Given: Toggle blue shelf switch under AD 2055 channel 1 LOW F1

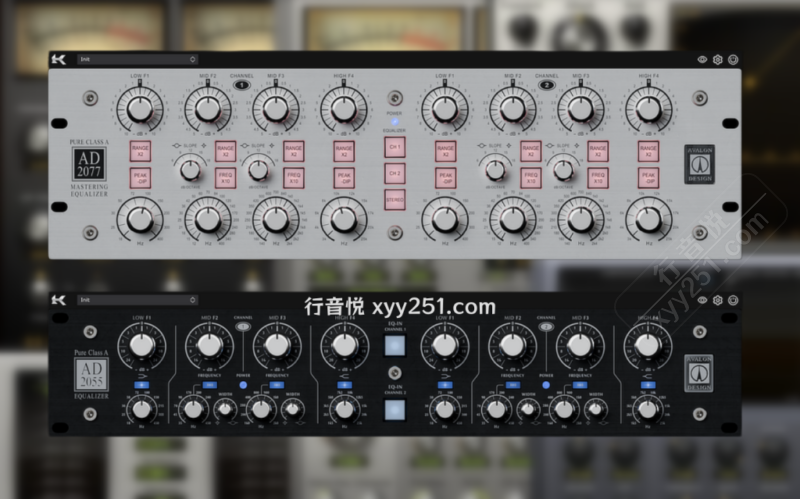Looking at the screenshot, I should tap(142, 385).
